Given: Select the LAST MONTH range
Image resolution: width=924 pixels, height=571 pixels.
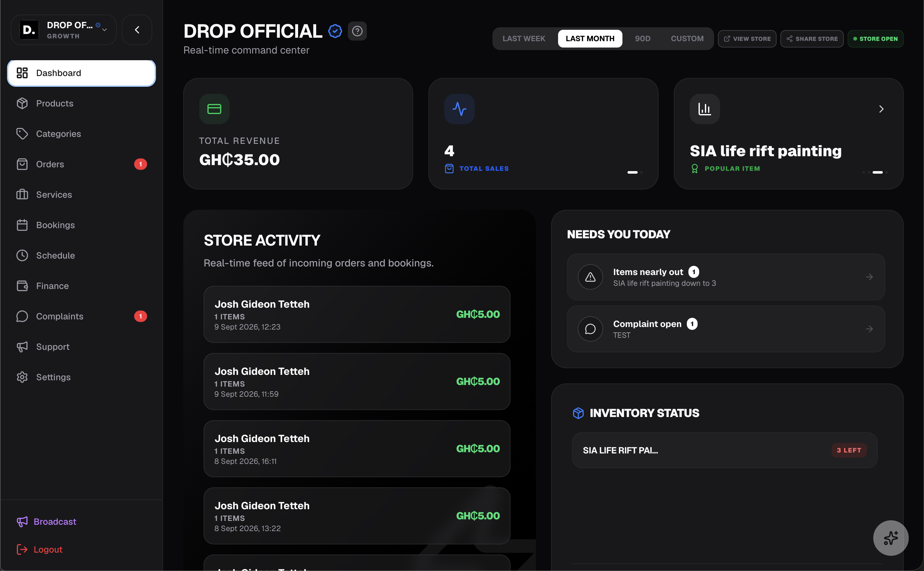Looking at the screenshot, I should pos(590,39).
